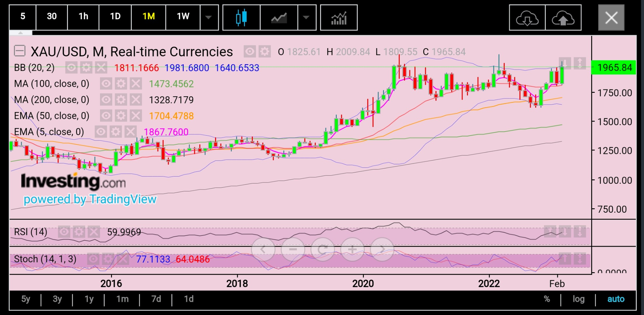
Task: Close the chart window
Action: pyautogui.click(x=611, y=17)
